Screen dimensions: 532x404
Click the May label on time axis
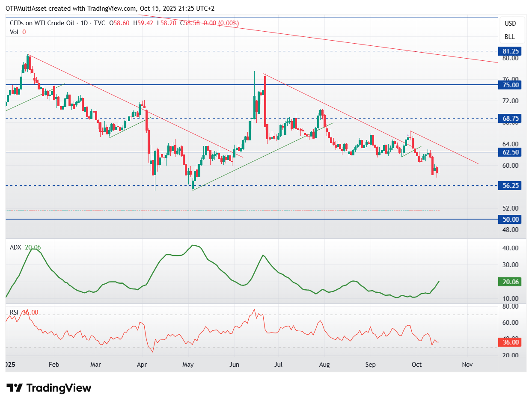188,365
